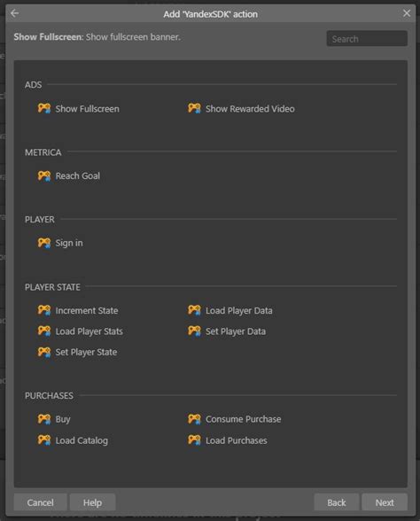Viewport: 420px width, 521px height.
Task: Select the Show Fullscreen action icon
Action: pos(44,108)
